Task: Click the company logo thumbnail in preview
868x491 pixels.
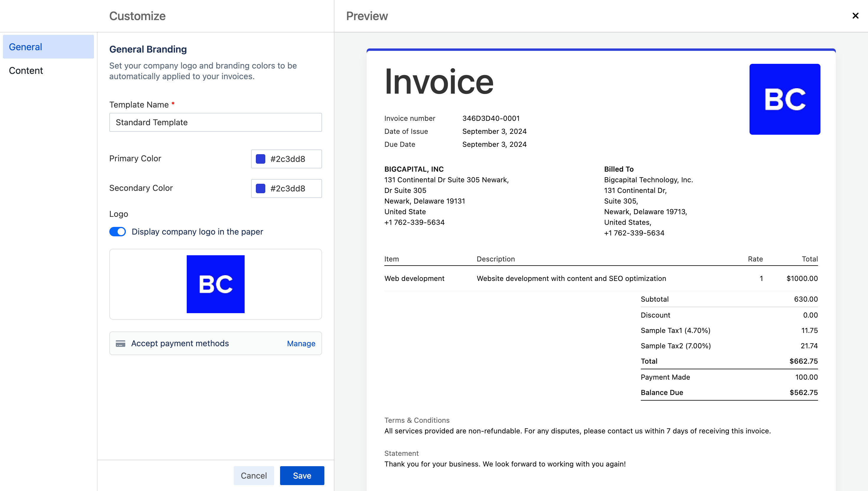Action: pos(785,99)
